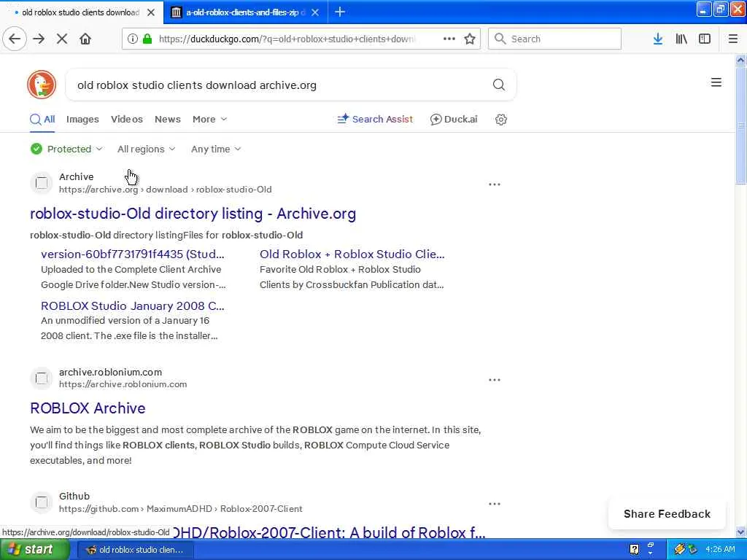Open version-60bf7731791f4435 sublink
The width and height of the screenshot is (747, 560).
click(133, 254)
